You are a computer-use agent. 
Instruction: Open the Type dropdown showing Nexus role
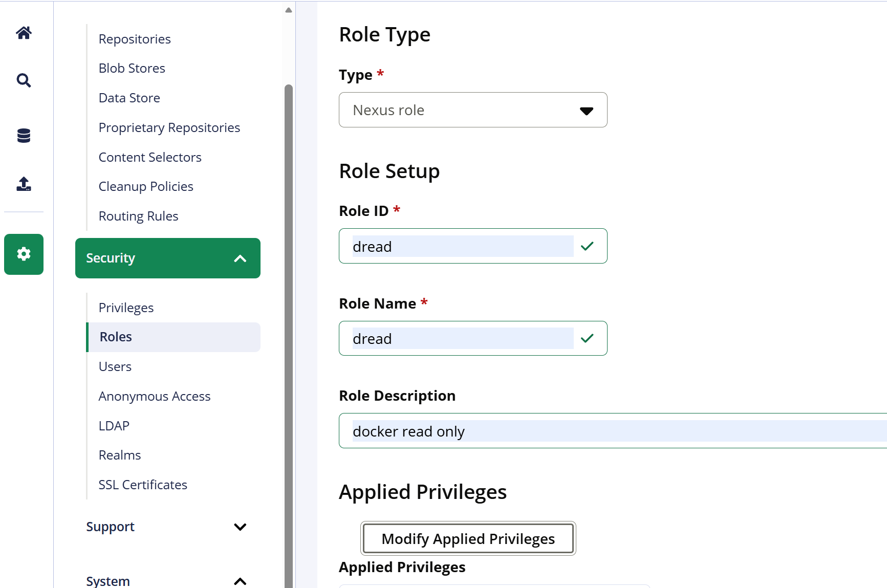click(x=472, y=110)
